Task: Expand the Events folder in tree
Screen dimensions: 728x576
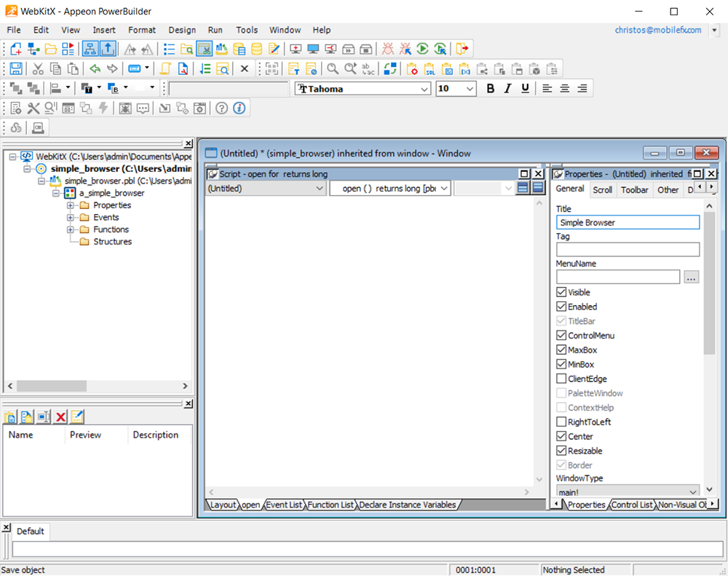Action: pyautogui.click(x=70, y=218)
